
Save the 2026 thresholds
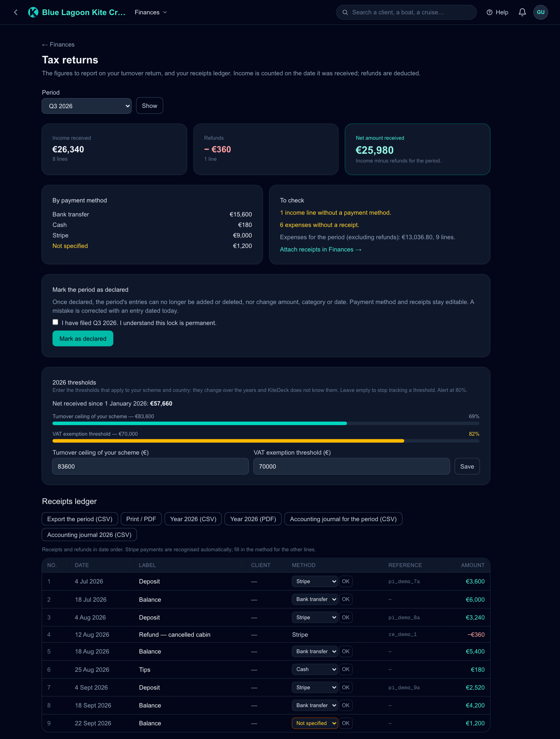click(x=467, y=467)
